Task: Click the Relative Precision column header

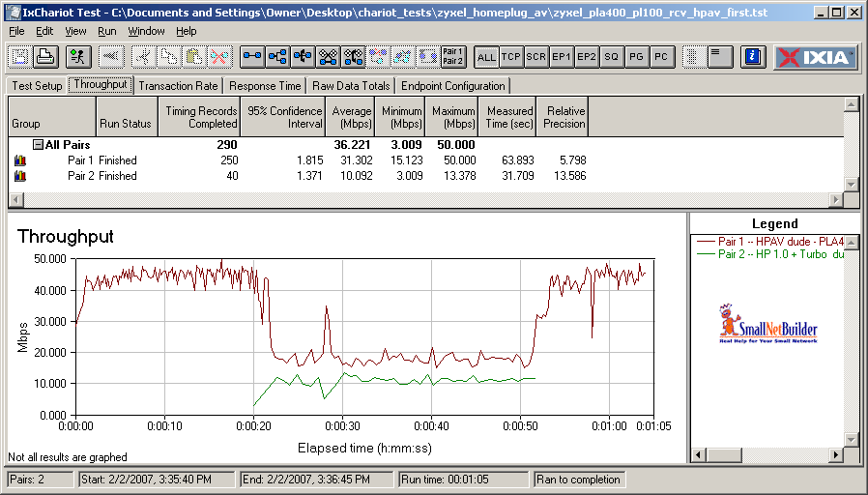Action: tap(563, 117)
